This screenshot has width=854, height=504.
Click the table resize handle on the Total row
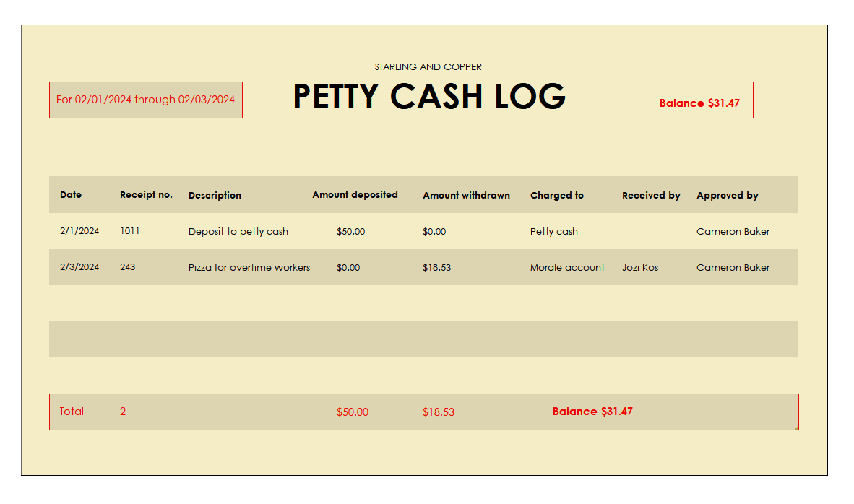point(796,427)
